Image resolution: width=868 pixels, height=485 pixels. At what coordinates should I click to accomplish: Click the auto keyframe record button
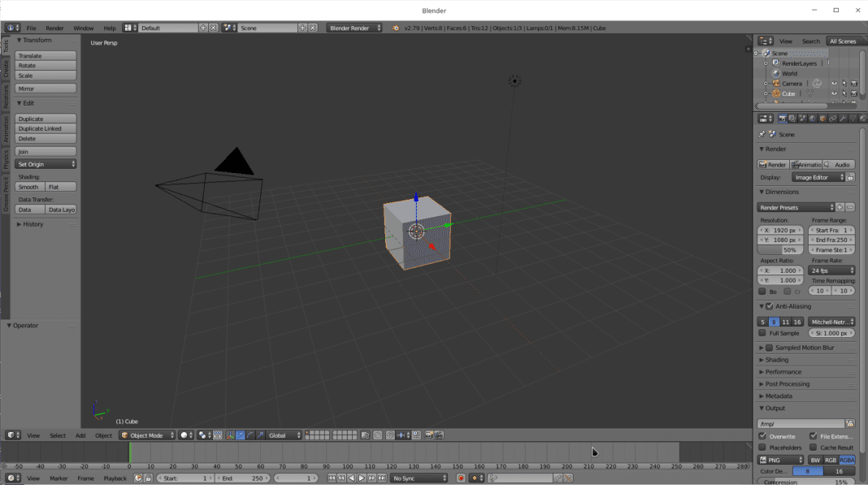[461, 479]
